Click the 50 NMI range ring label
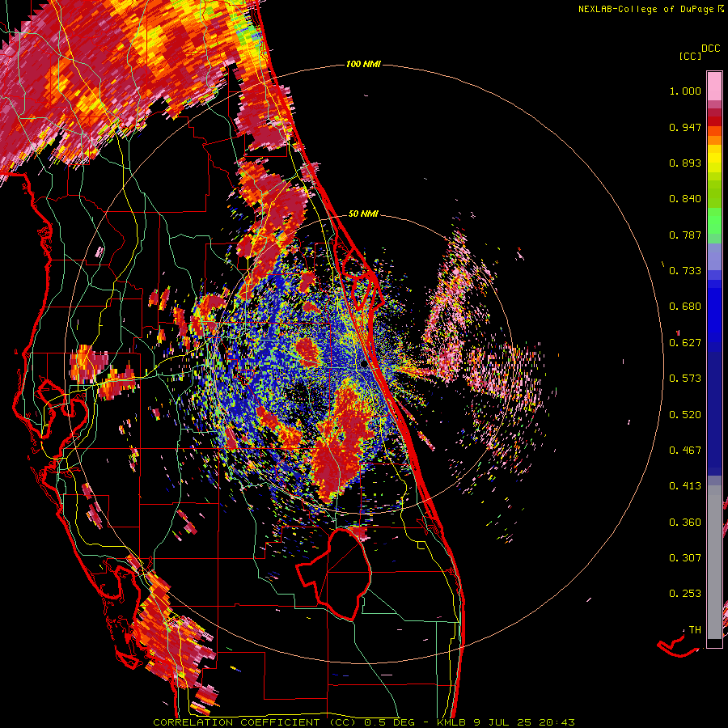 (363, 214)
